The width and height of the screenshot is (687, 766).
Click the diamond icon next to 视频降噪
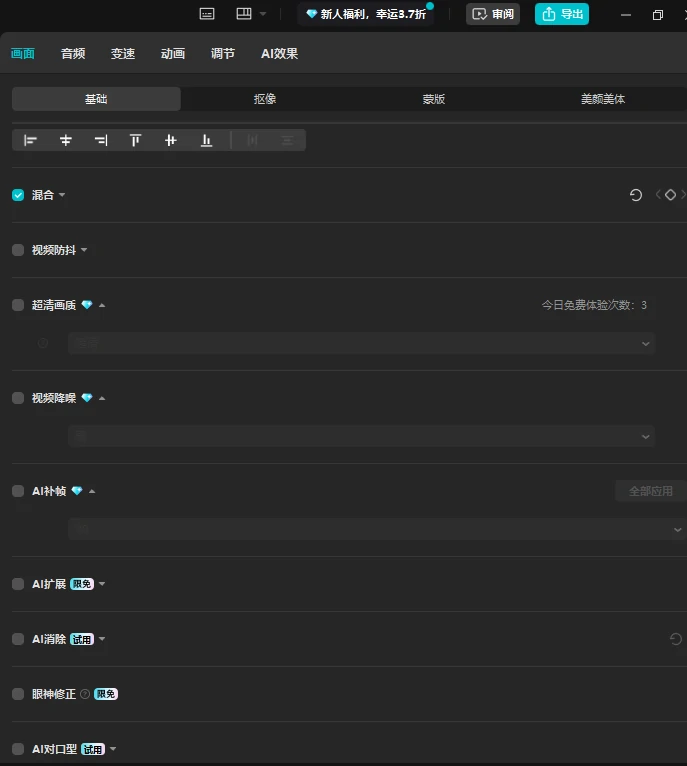(87, 398)
